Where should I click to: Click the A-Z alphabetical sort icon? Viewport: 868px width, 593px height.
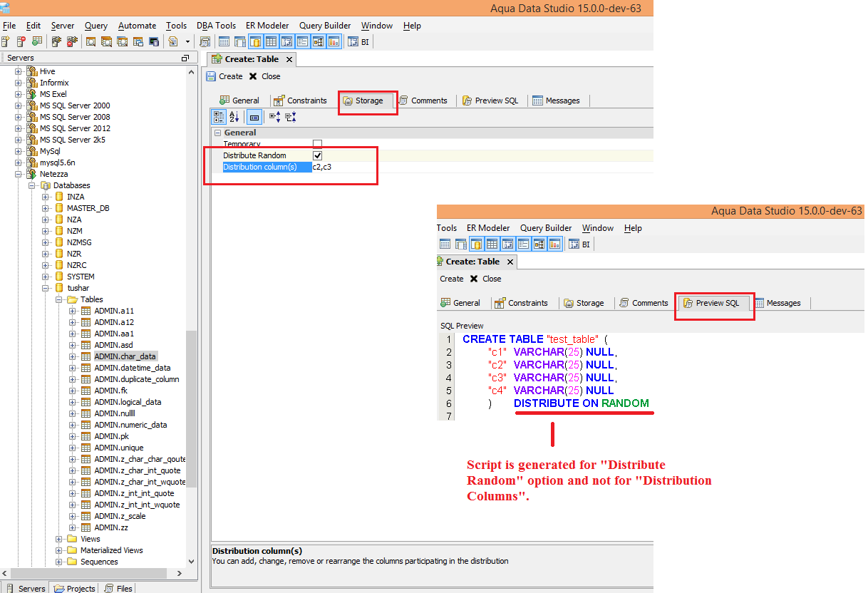click(x=234, y=117)
